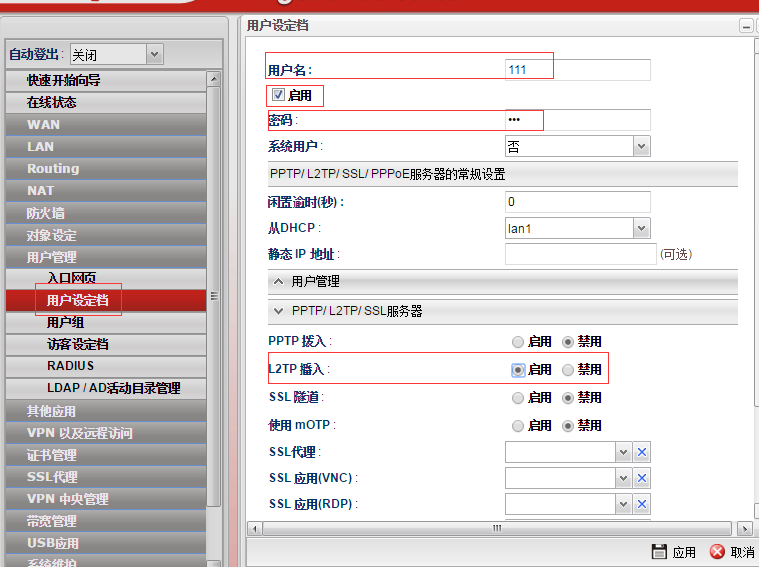Open the 防火墙 menu
The image size is (759, 567).
pos(106,213)
